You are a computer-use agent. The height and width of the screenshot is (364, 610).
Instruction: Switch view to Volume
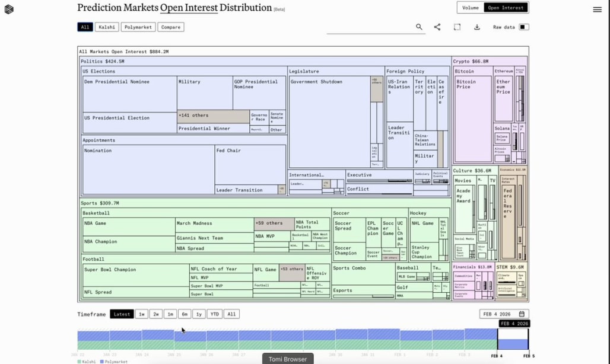click(470, 8)
